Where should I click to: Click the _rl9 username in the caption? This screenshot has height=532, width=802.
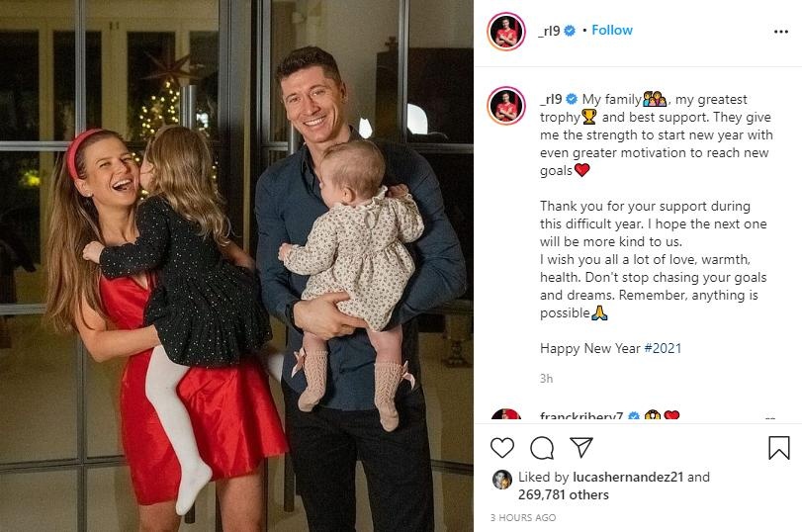(x=552, y=99)
